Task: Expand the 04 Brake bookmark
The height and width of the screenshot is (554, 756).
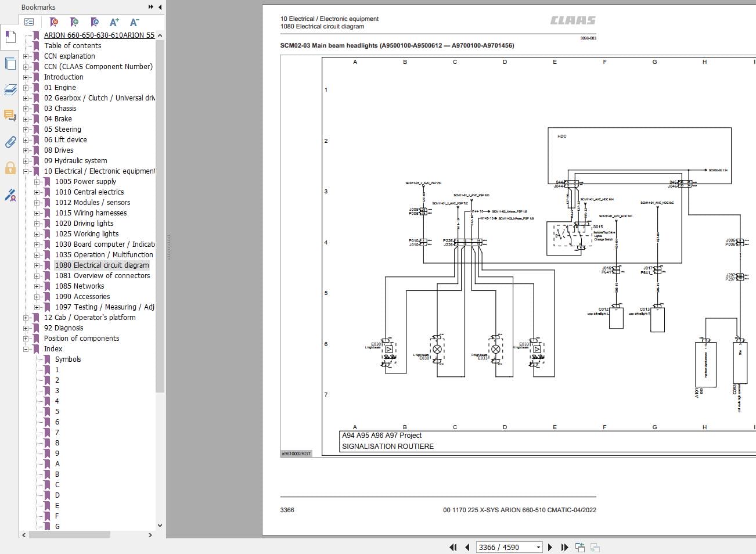Action: (x=26, y=119)
